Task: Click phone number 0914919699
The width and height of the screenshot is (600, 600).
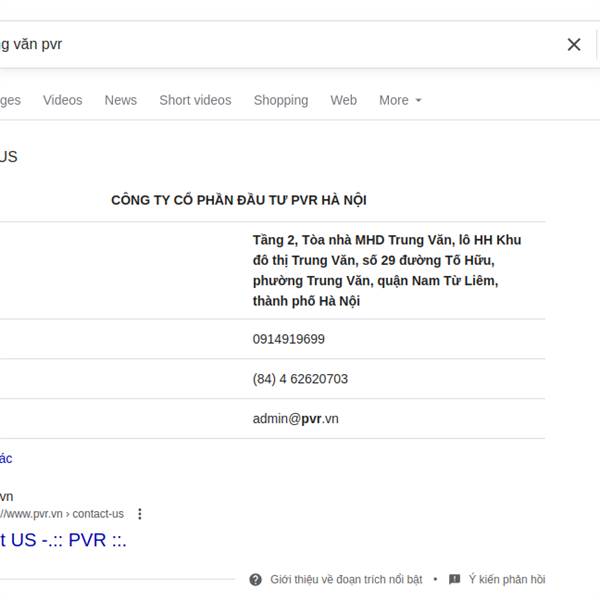Action: pos(289,339)
